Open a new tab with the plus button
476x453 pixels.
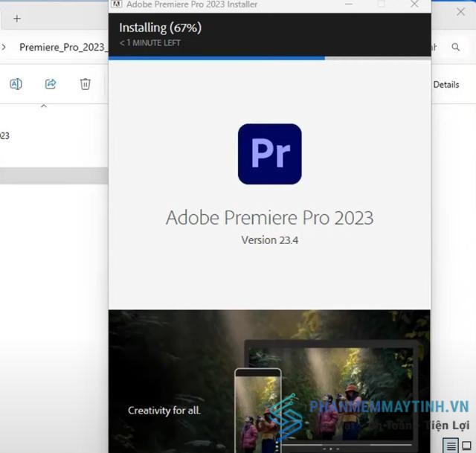[17, 19]
